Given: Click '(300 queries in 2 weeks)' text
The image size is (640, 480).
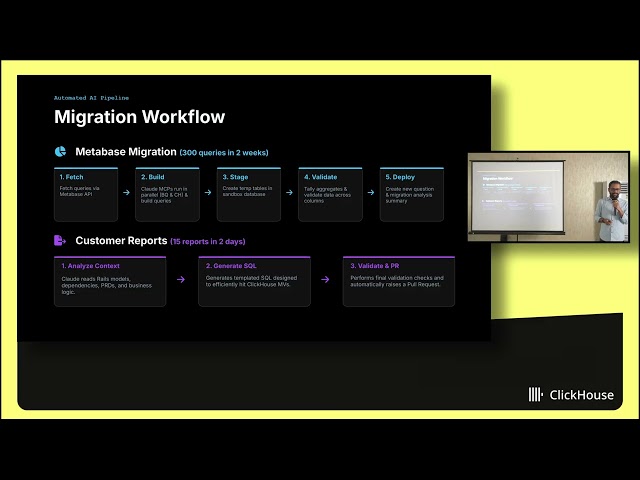Looking at the screenshot, I should point(224,153).
